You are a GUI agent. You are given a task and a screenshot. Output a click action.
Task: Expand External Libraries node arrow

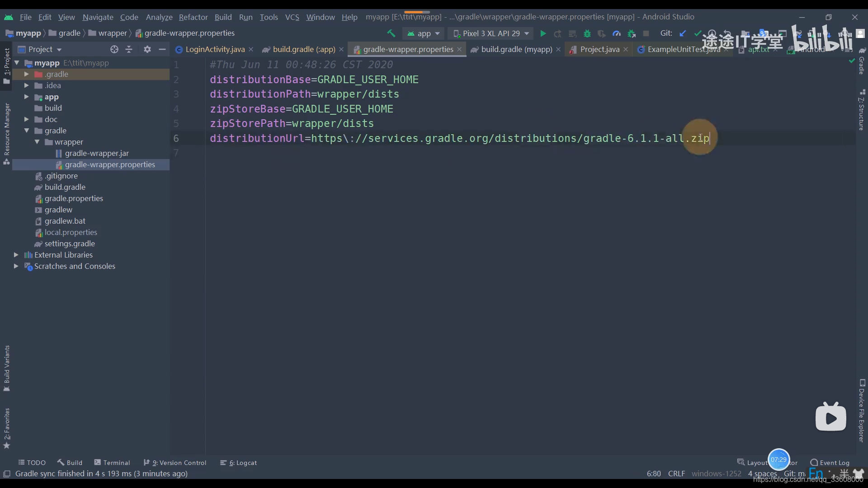coord(16,255)
